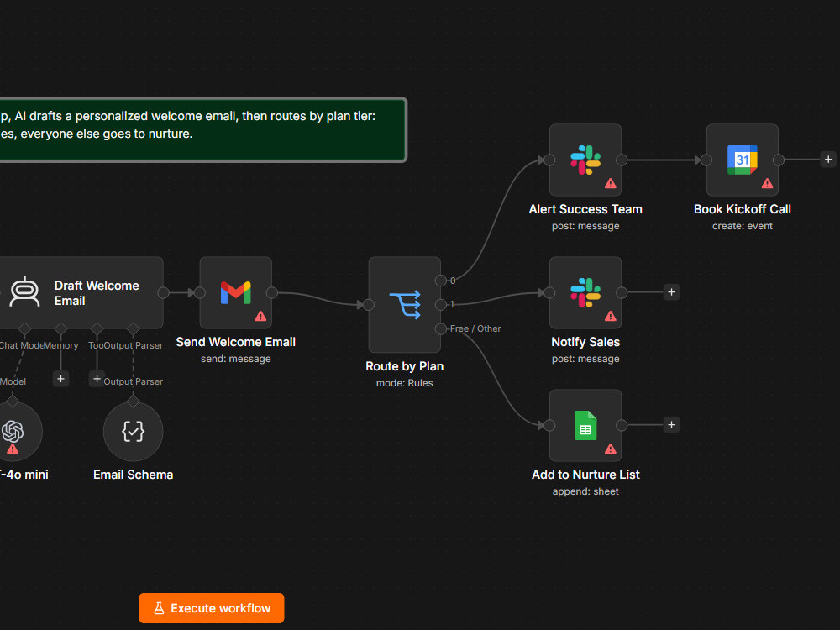Click the 'Send Welcome Email' label
The width and height of the screenshot is (840, 630).
236,342
